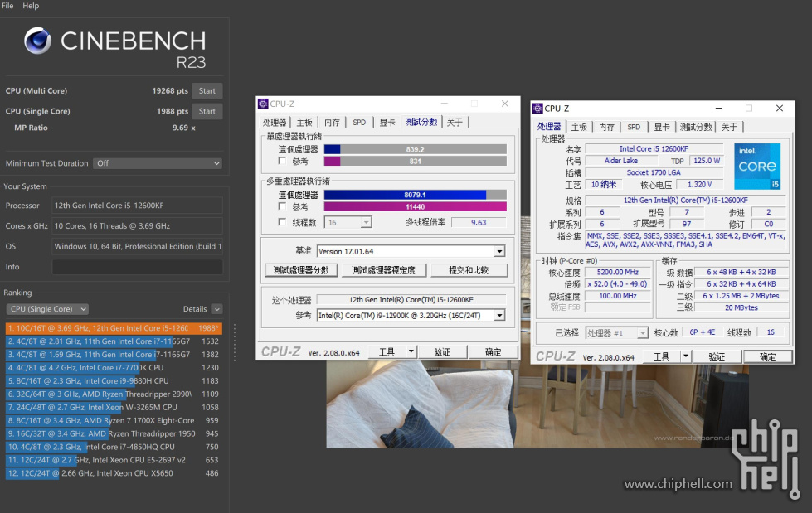Screen dimensions: 812x513
Task: Open the Minimum Test Duration dropdown
Action: [158, 163]
